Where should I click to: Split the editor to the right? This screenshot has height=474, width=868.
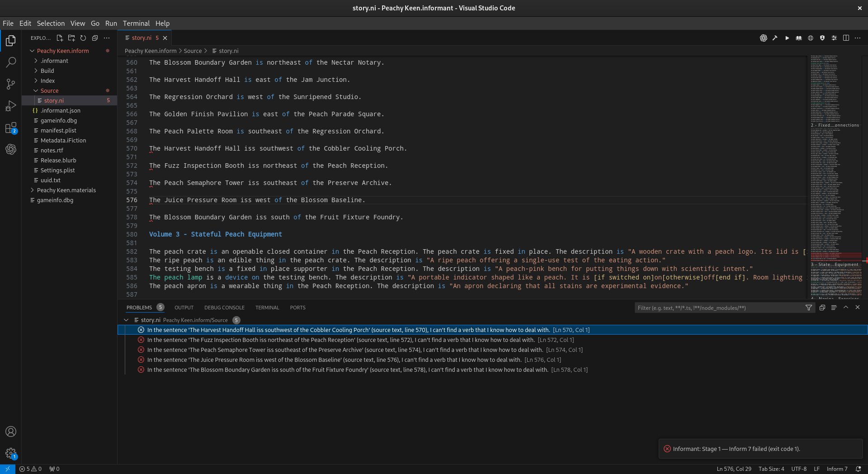pos(846,38)
